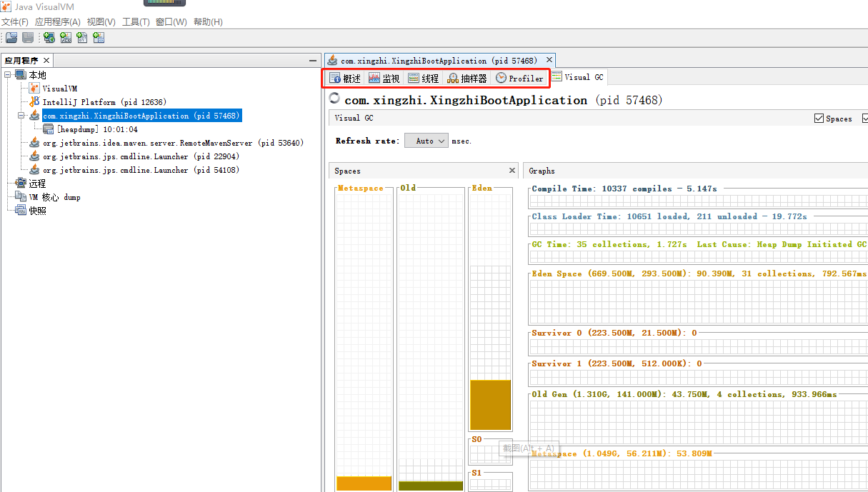Click the Survivor 0 graph label

pos(614,333)
